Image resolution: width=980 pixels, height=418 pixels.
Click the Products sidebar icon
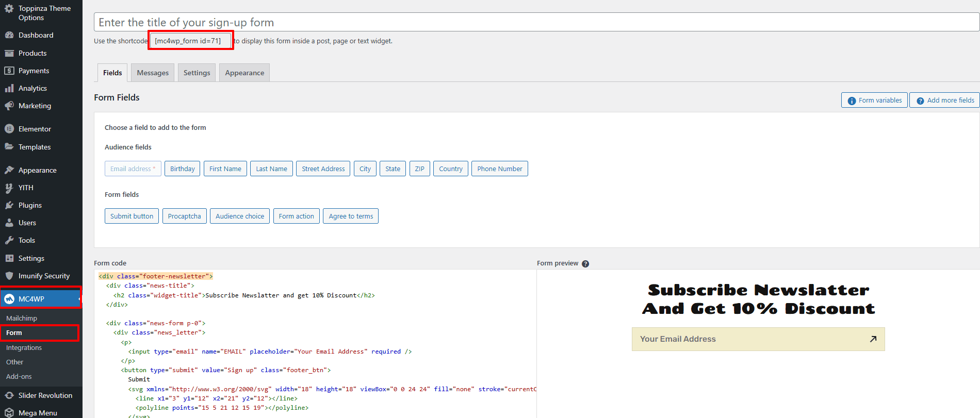tap(9, 53)
